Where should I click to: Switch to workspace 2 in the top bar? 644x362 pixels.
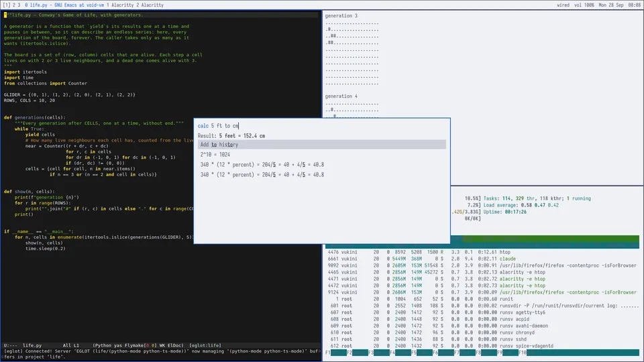[14, 5]
